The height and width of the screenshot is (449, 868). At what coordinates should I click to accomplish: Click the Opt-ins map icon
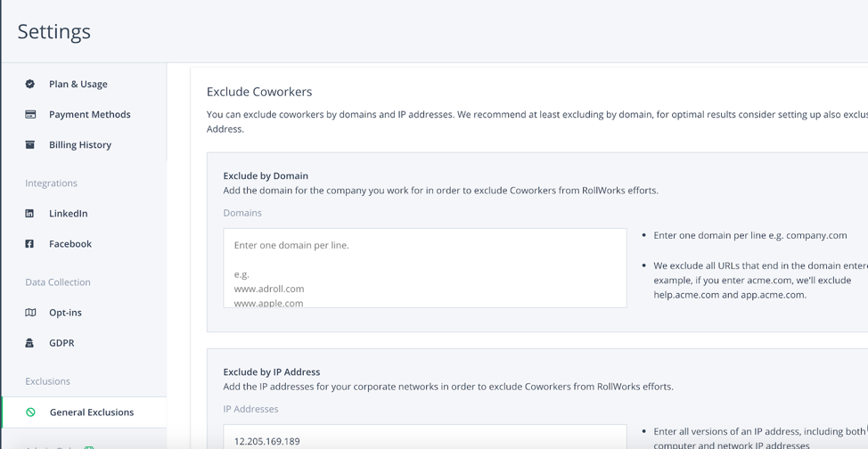coord(30,313)
